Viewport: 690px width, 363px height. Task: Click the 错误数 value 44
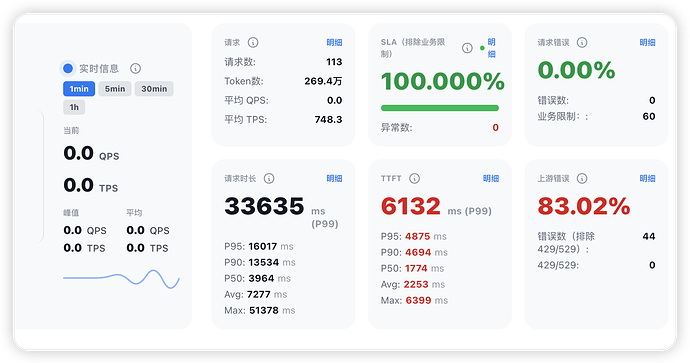point(649,236)
